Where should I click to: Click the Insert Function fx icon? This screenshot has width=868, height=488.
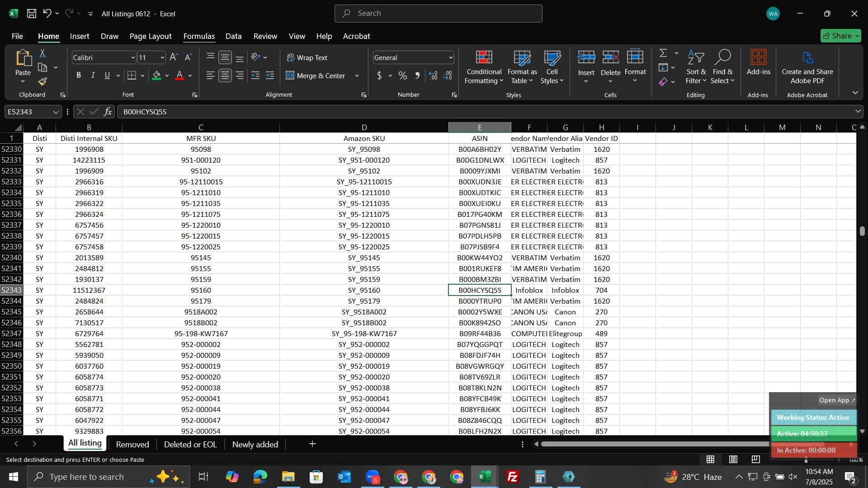(108, 112)
